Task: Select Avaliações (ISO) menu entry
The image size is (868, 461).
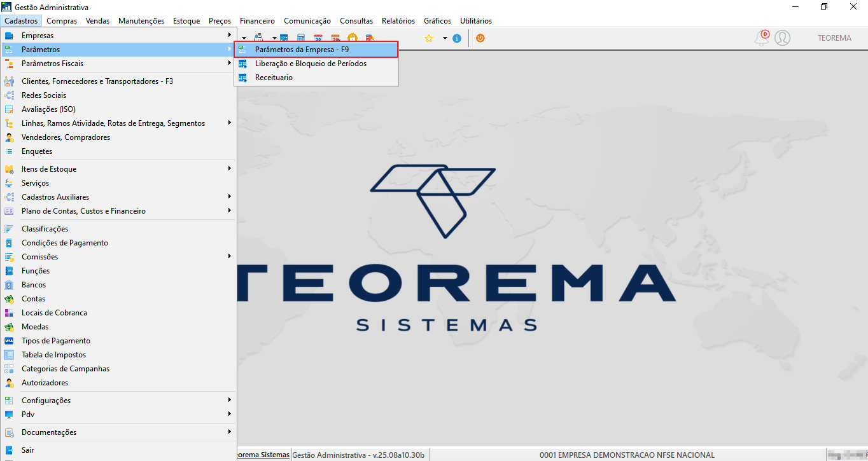Action: click(118, 109)
